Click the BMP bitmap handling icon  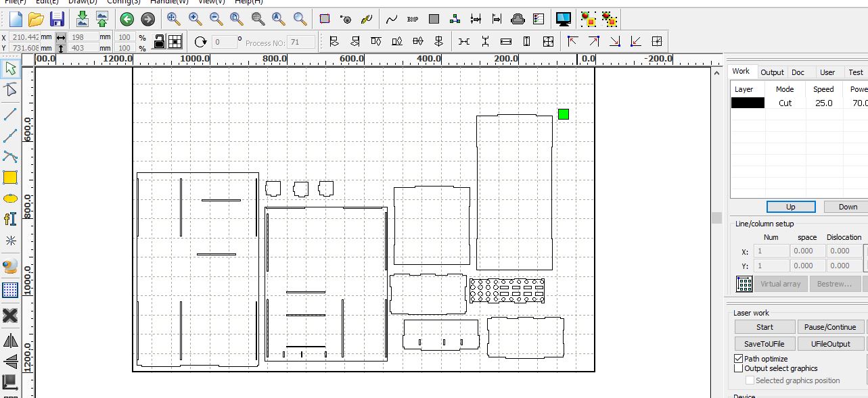[413, 19]
